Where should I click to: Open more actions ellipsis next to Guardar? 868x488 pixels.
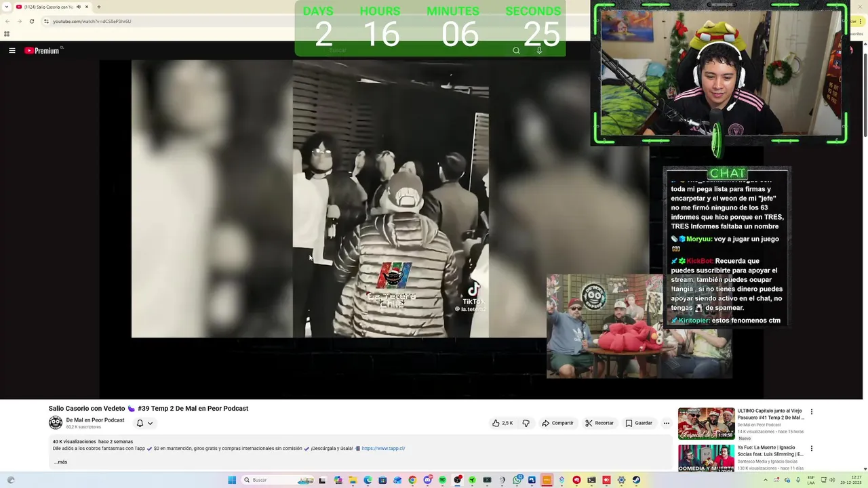coord(667,423)
